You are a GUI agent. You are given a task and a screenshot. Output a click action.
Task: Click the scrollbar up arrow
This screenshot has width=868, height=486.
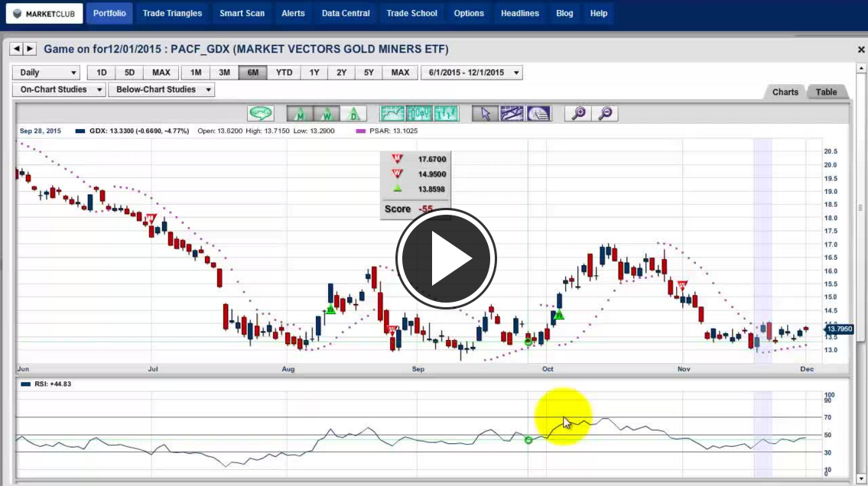[x=861, y=68]
